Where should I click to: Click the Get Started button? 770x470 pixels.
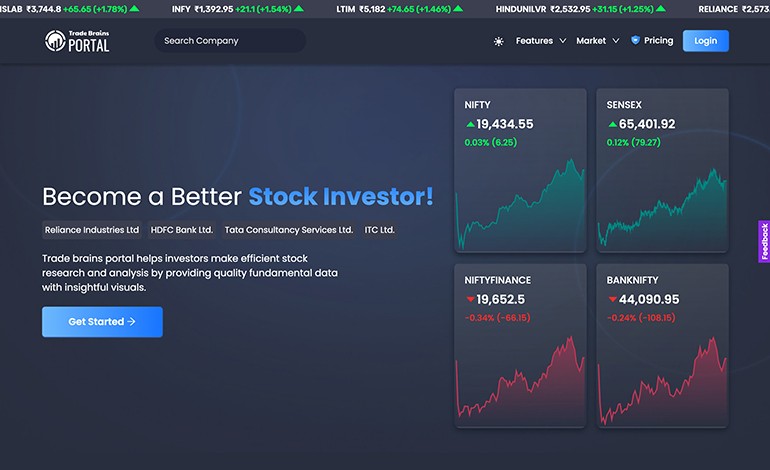coord(102,322)
